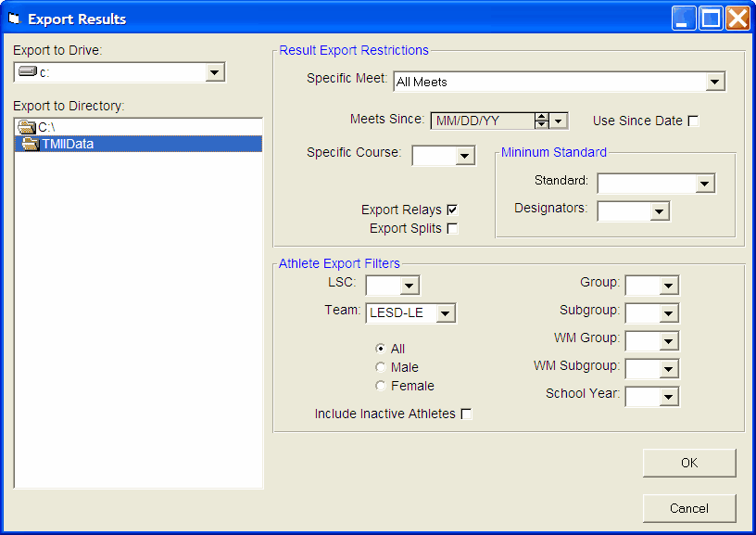756x535 pixels.
Task: Expand the Standard dropdown
Action: pos(705,184)
